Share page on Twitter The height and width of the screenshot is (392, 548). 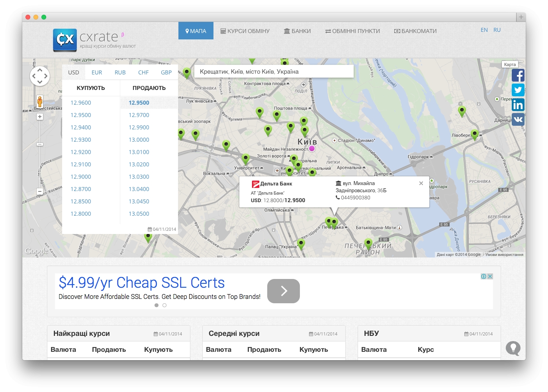tap(518, 90)
